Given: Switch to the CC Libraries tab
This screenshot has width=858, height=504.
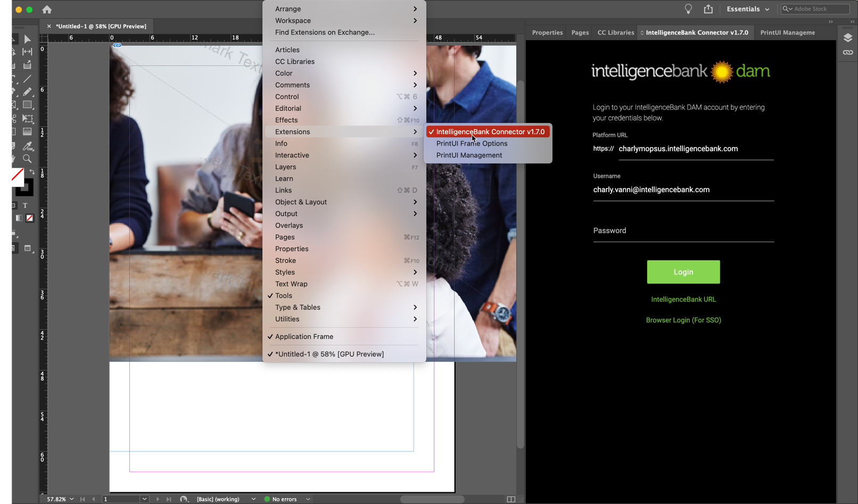Looking at the screenshot, I should point(616,32).
